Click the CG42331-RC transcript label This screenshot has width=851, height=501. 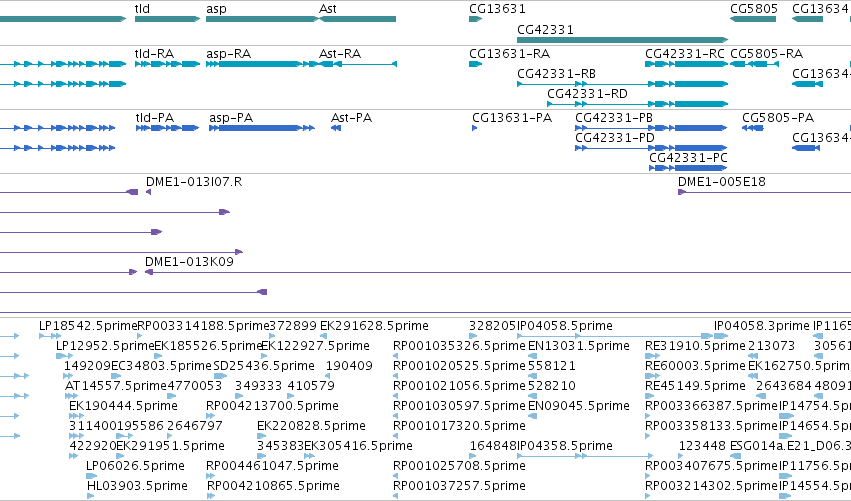click(x=685, y=54)
